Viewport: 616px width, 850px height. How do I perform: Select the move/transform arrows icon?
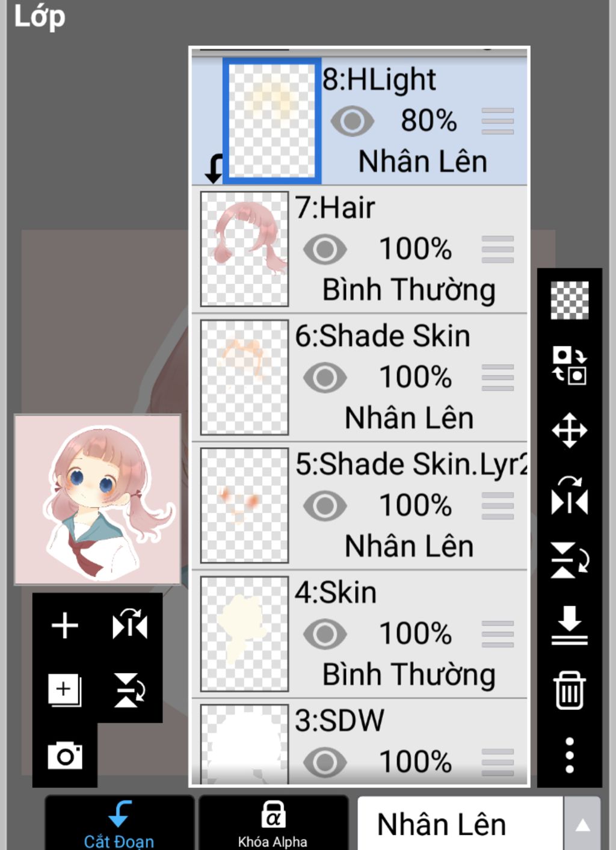click(x=569, y=431)
